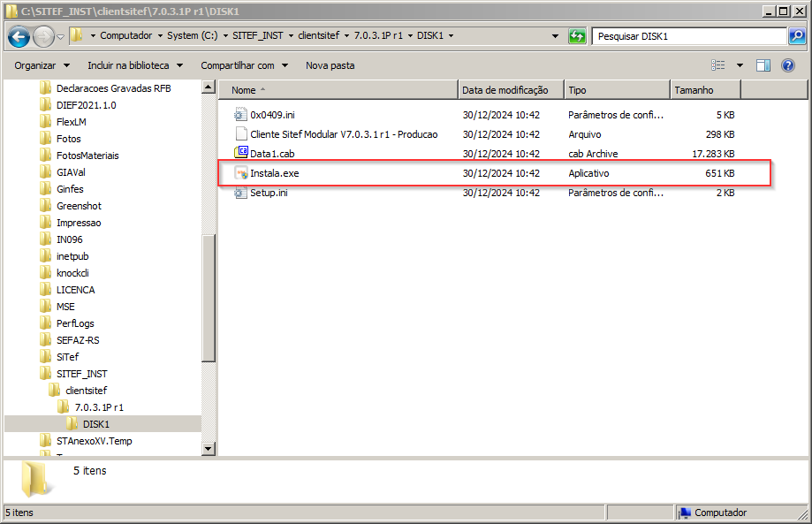Select the clientsitef tree folder
This screenshot has height=524, width=812.
pos(86,391)
